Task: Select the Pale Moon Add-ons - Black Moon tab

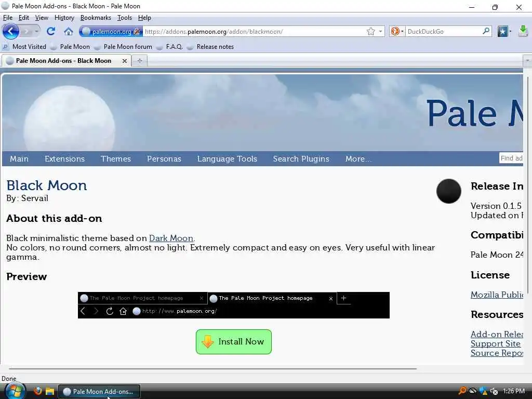Action: pos(63,61)
